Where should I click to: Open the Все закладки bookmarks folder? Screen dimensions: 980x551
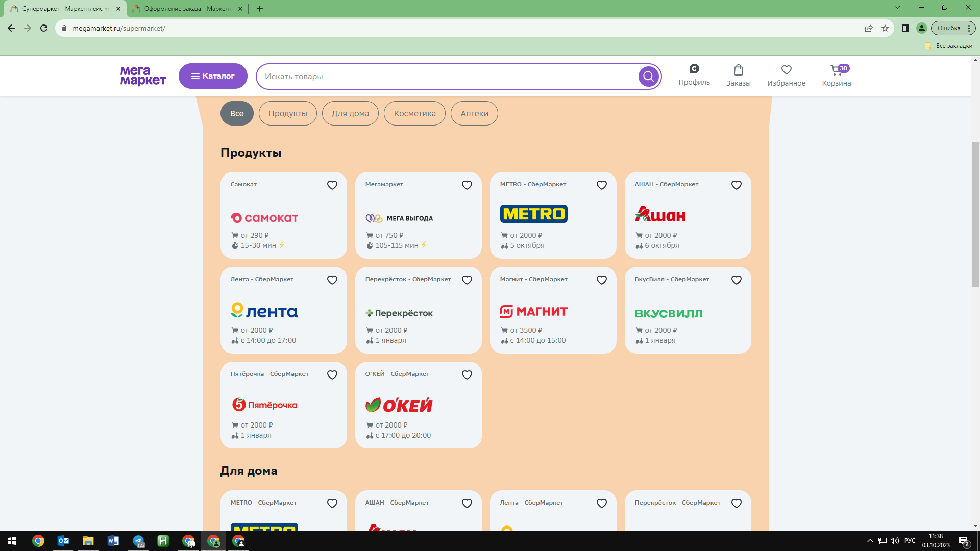tap(949, 46)
